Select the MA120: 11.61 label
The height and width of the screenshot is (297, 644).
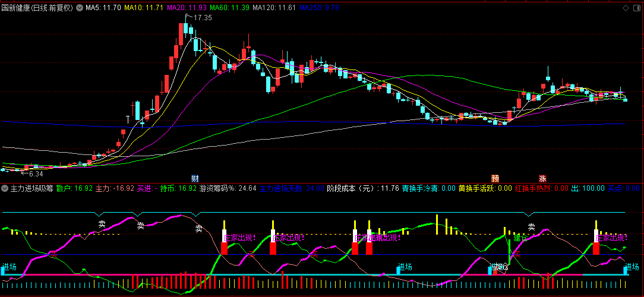(274, 8)
